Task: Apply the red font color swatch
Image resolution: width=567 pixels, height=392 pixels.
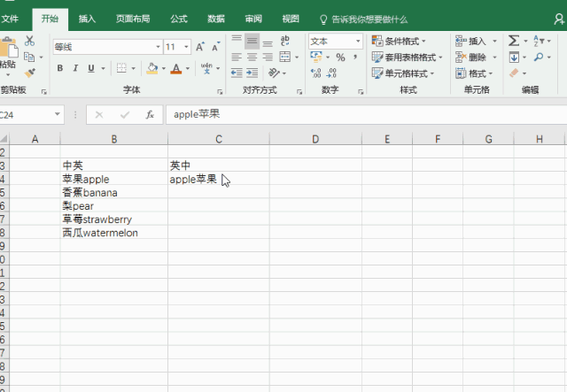Action: click(176, 68)
